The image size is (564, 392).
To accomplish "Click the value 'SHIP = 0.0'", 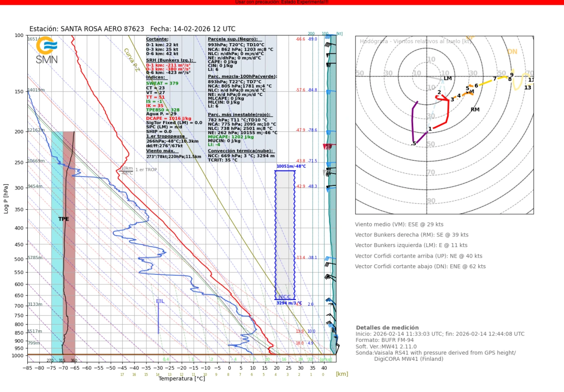I will (x=159, y=131).
